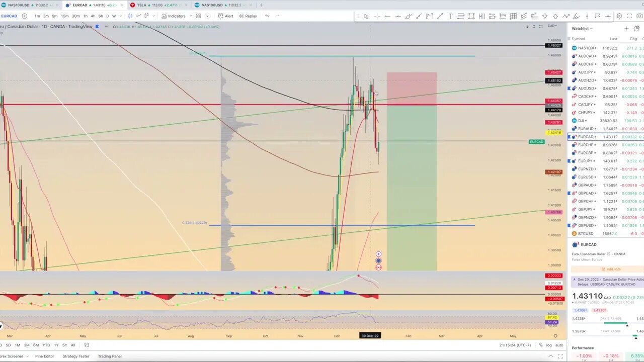Open chart settings gear icon

[619, 16]
